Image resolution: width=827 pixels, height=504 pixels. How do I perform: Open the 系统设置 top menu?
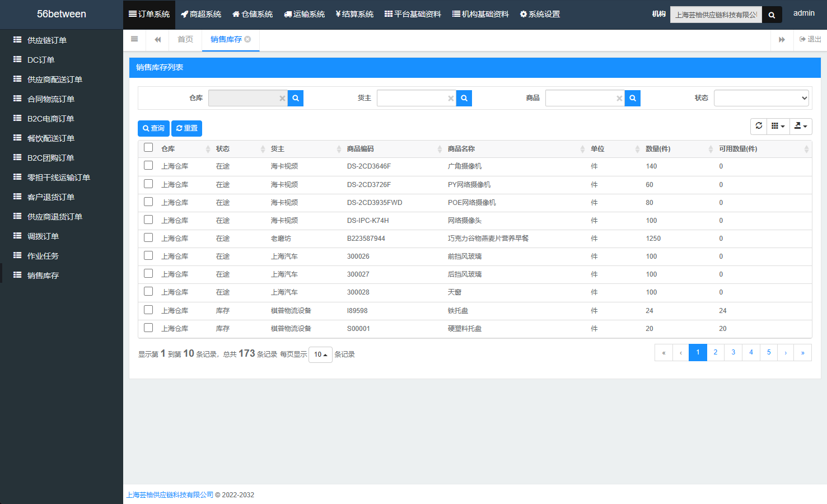[x=540, y=14]
